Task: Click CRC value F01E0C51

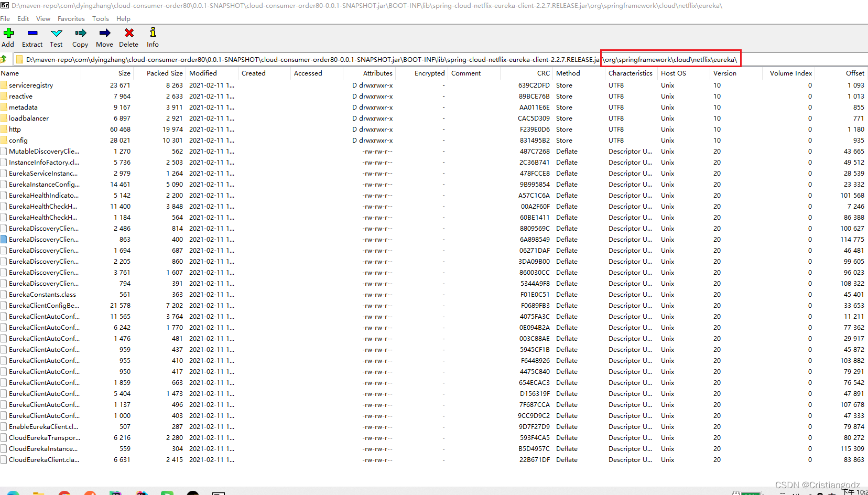Action: click(x=535, y=295)
